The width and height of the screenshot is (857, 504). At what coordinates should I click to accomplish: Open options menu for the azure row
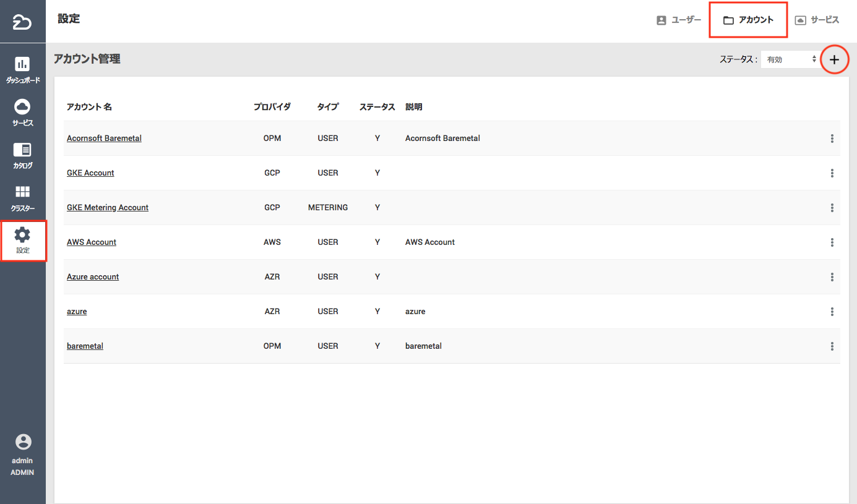click(x=832, y=312)
